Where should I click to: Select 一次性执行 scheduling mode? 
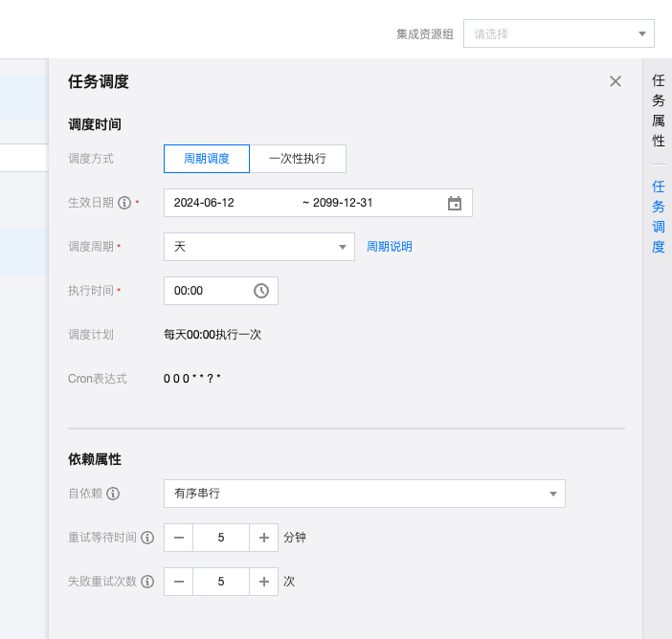pos(298,159)
